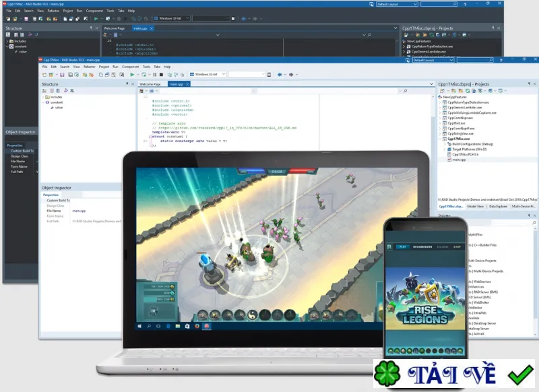
Task: Select value item in light Structure panel
Action: (x=59, y=108)
